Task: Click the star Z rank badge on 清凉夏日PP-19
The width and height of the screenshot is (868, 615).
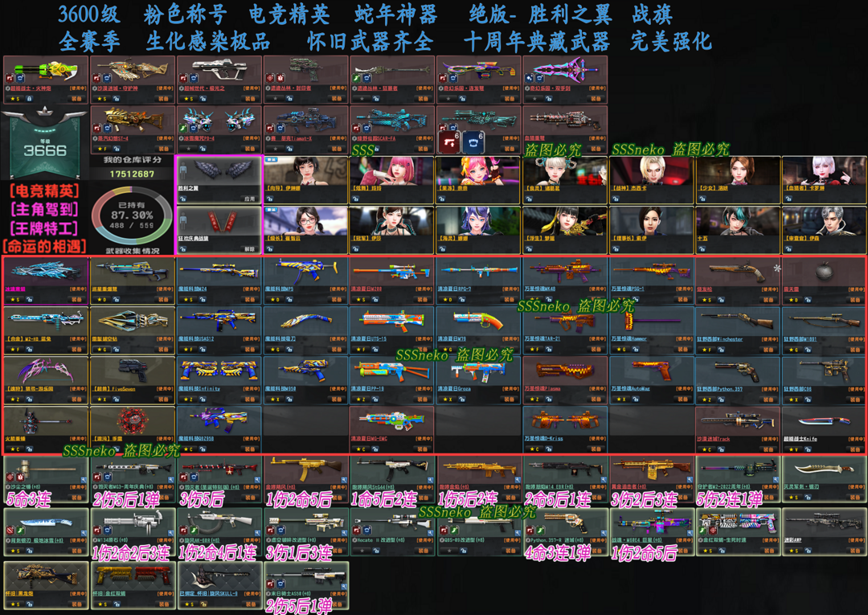Action: coord(360,399)
